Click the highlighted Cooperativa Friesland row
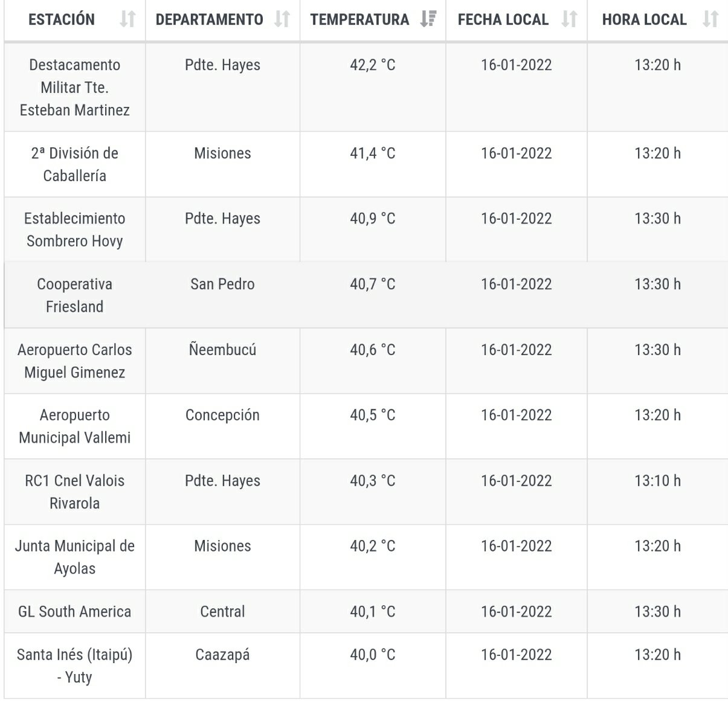The image size is (728, 703). point(366,295)
